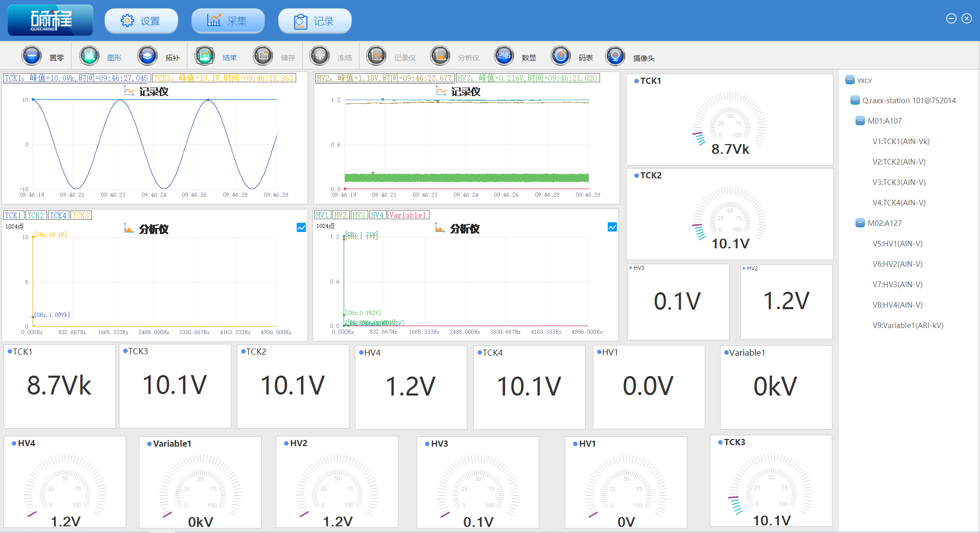
Task: Collapse the M01:A107 module node
Action: [860, 121]
